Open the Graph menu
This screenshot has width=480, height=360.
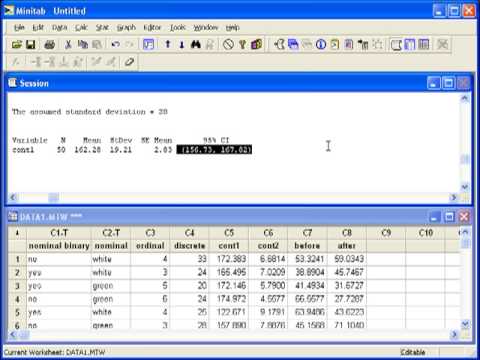[126, 27]
